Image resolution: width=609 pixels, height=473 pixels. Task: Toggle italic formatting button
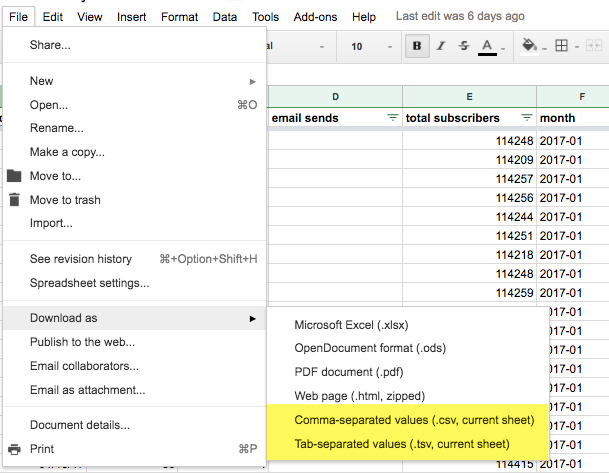(441, 46)
